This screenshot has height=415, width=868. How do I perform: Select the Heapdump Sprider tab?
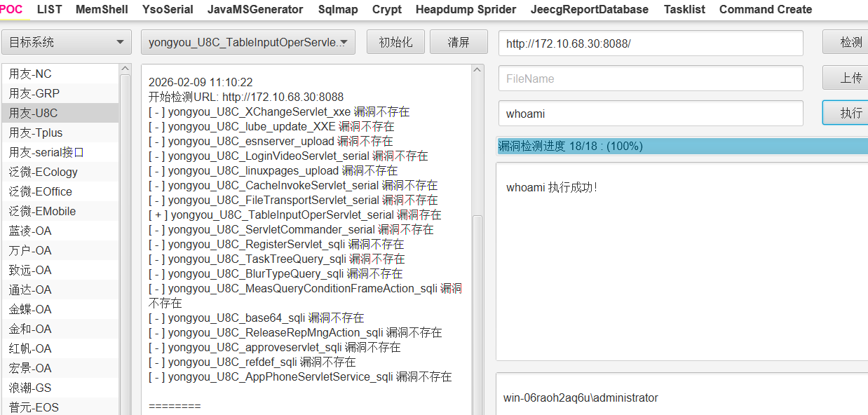[466, 9]
